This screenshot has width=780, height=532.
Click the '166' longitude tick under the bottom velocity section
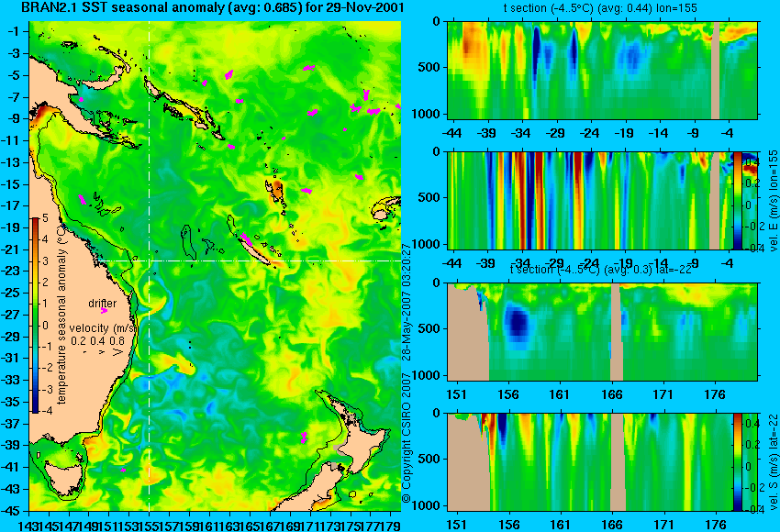click(612, 525)
